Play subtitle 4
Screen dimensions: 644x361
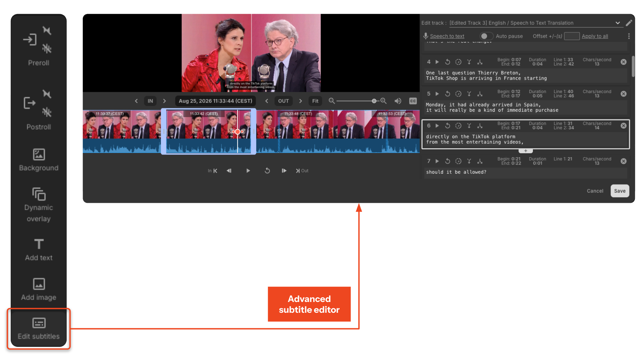(437, 62)
